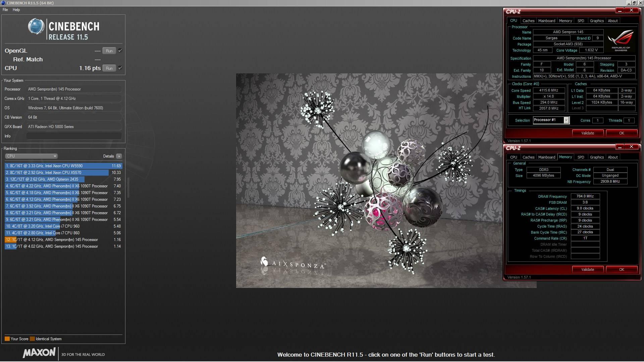
Task: Click the Info input field
Action: (x=74, y=136)
